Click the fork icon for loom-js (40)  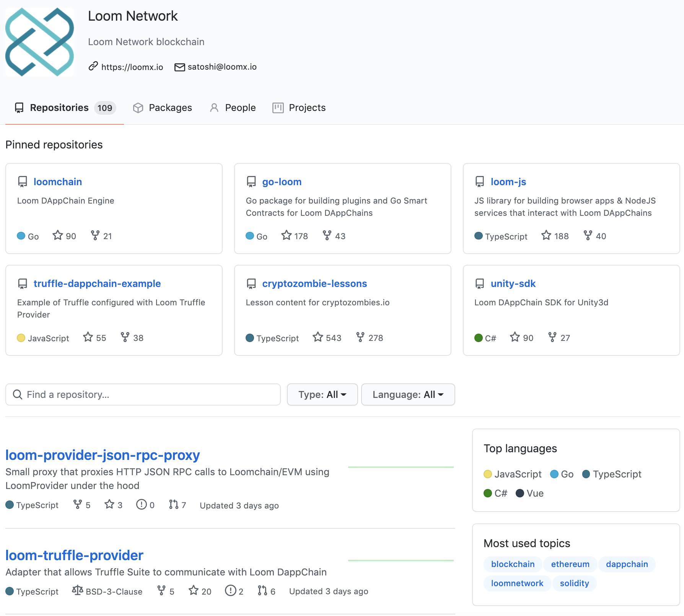pyautogui.click(x=588, y=235)
